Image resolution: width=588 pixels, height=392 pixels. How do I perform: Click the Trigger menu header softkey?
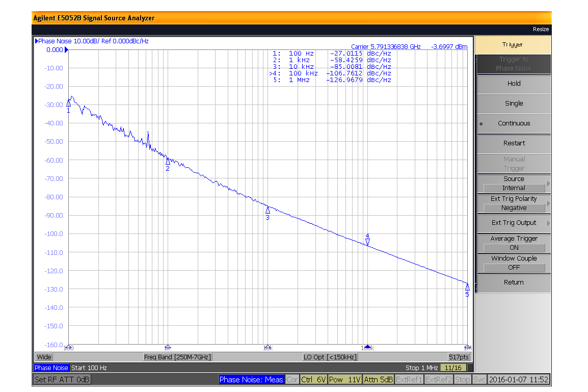(513, 45)
